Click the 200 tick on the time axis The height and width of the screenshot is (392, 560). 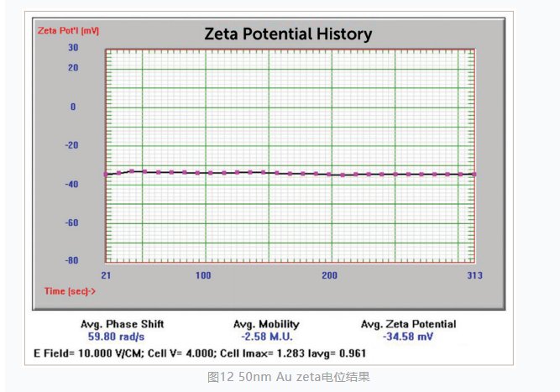point(329,275)
